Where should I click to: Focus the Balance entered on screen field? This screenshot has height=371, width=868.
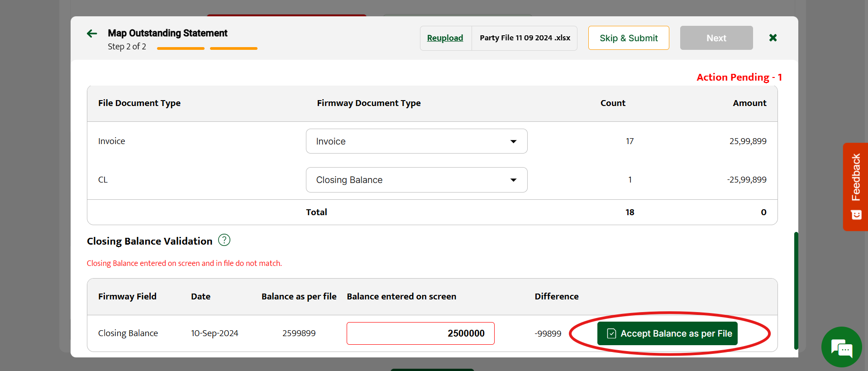point(420,333)
